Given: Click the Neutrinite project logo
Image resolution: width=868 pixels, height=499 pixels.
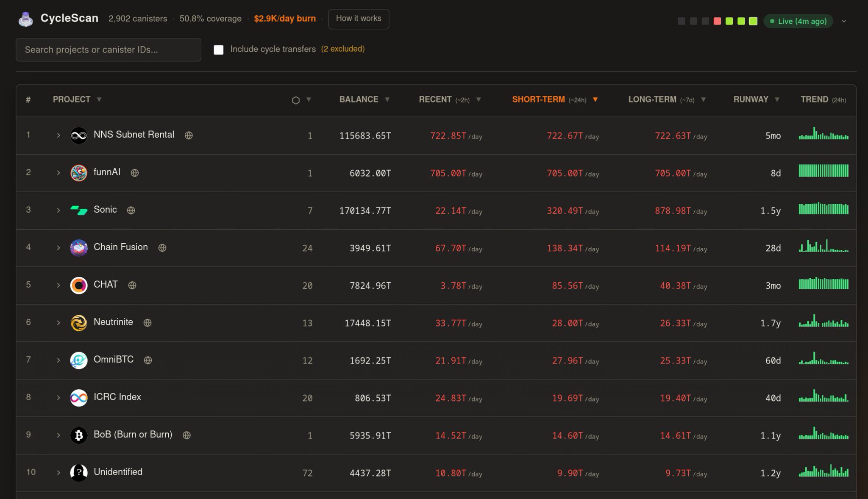Looking at the screenshot, I should 79,323.
